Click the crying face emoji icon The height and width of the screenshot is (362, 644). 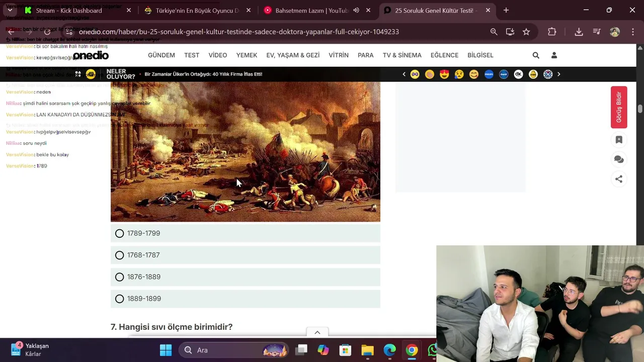point(459,74)
